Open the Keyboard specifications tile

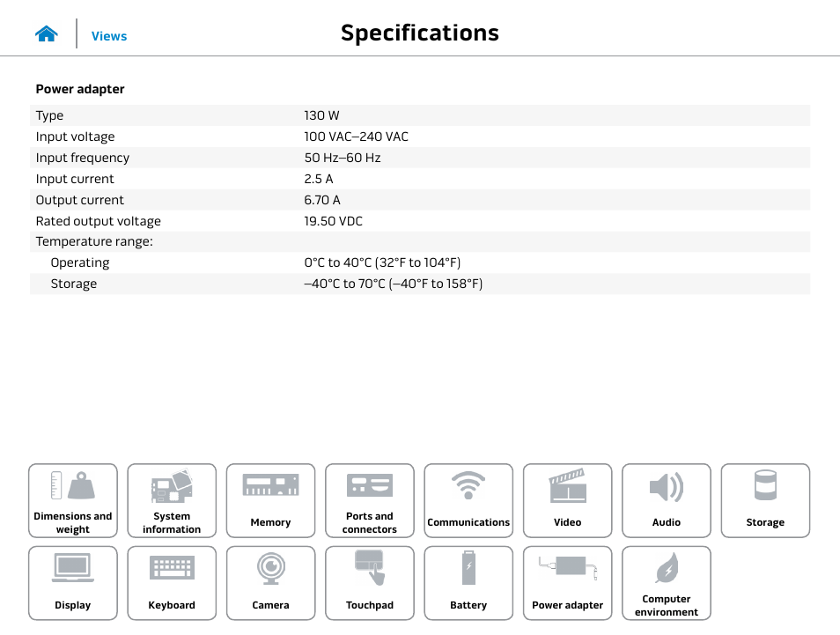(x=172, y=583)
